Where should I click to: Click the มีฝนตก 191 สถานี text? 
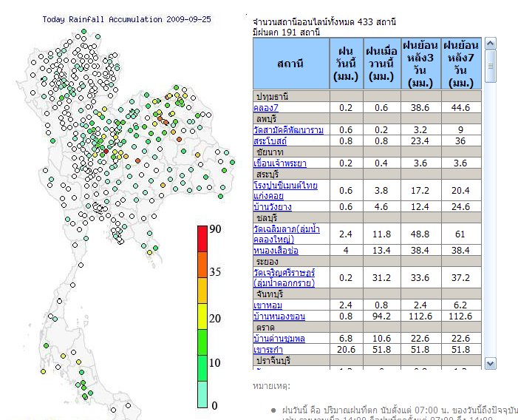[x=286, y=33]
